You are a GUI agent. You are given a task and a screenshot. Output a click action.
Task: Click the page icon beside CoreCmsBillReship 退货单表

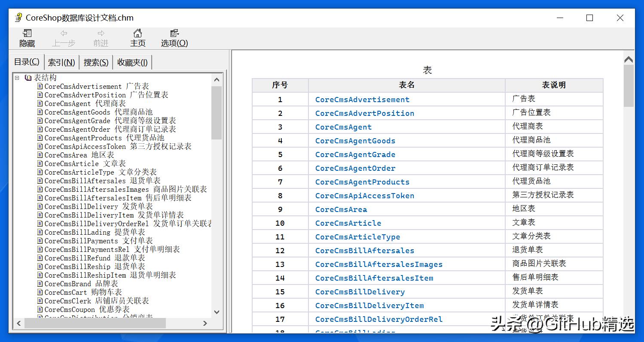tap(40, 266)
